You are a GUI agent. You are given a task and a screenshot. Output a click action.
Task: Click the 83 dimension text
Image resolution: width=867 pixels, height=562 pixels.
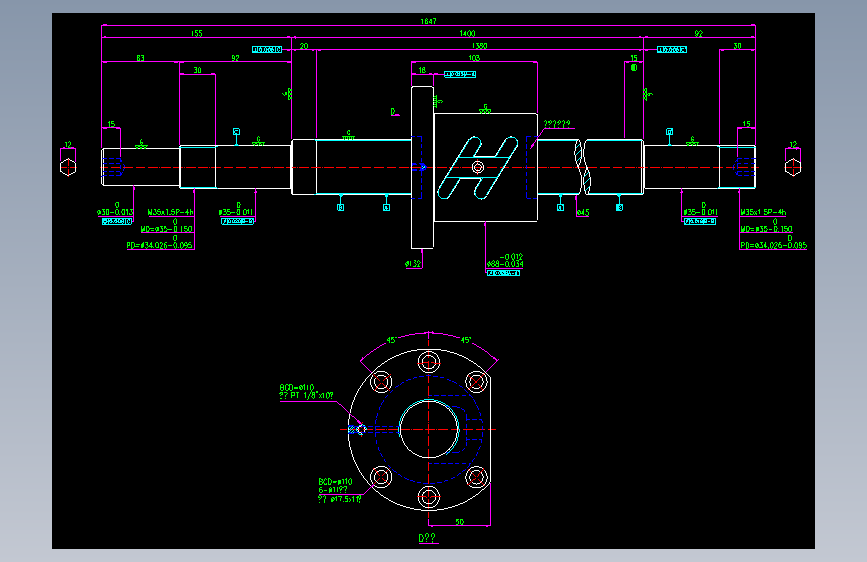(x=140, y=58)
